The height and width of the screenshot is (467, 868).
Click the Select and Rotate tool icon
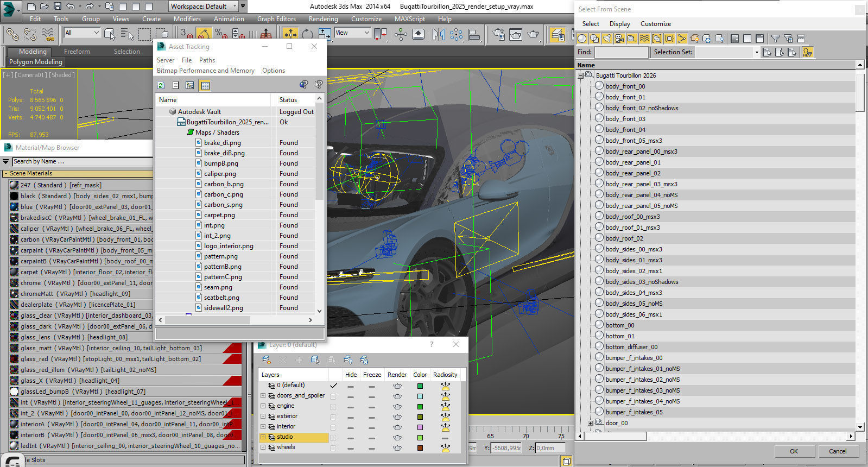[307, 34]
